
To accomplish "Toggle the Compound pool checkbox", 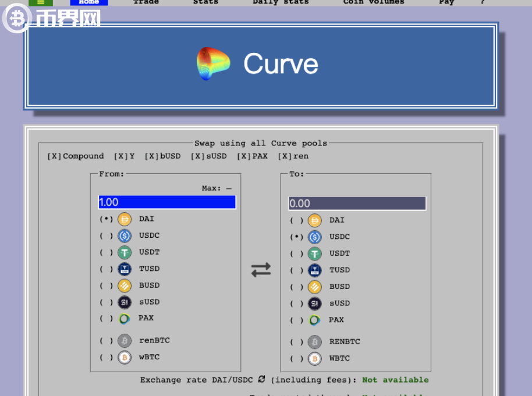I will (x=54, y=156).
